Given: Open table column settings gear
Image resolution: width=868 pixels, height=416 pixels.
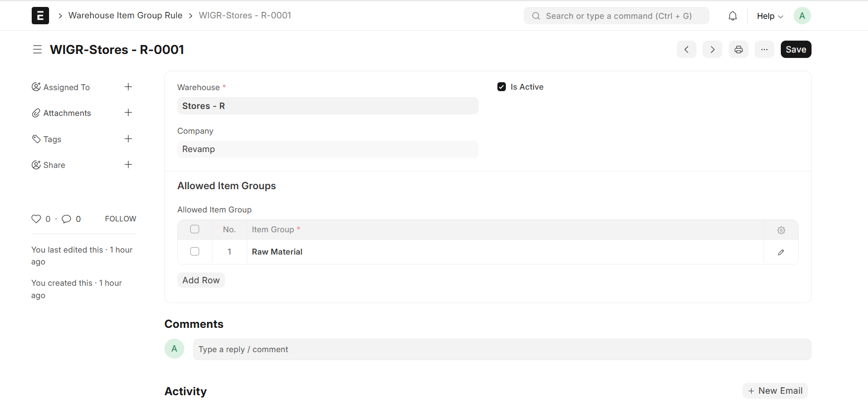Looking at the screenshot, I should tap(781, 230).
